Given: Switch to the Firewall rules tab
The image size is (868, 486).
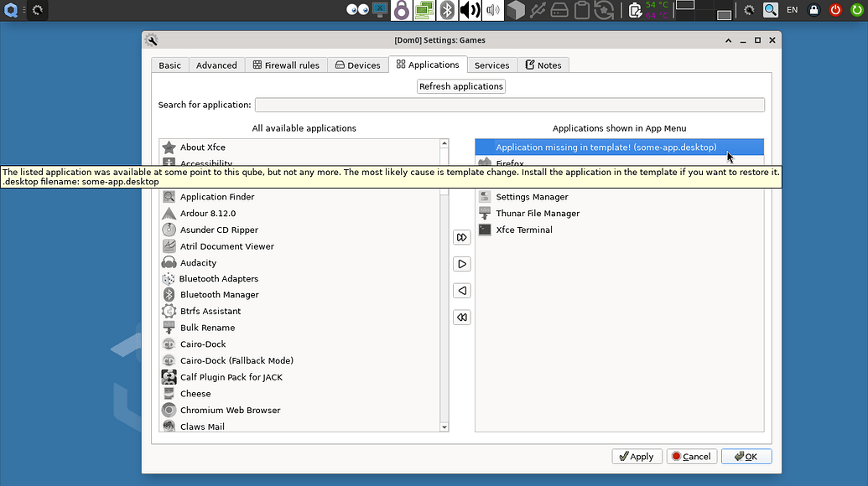Looking at the screenshot, I should point(286,65).
